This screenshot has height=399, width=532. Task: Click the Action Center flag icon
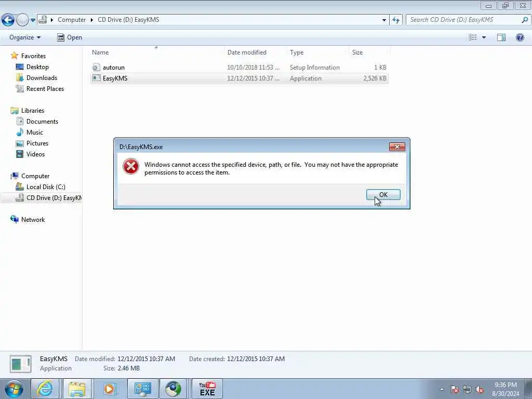coord(454,389)
